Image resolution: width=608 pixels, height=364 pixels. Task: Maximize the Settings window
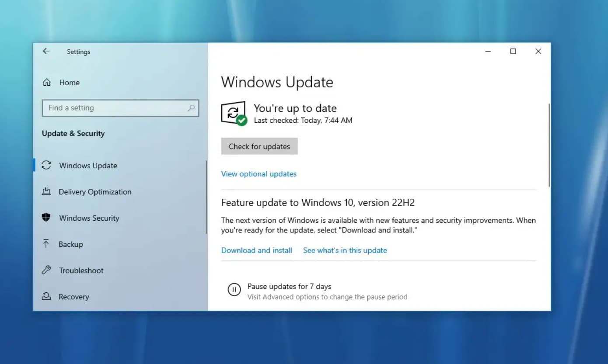(513, 52)
